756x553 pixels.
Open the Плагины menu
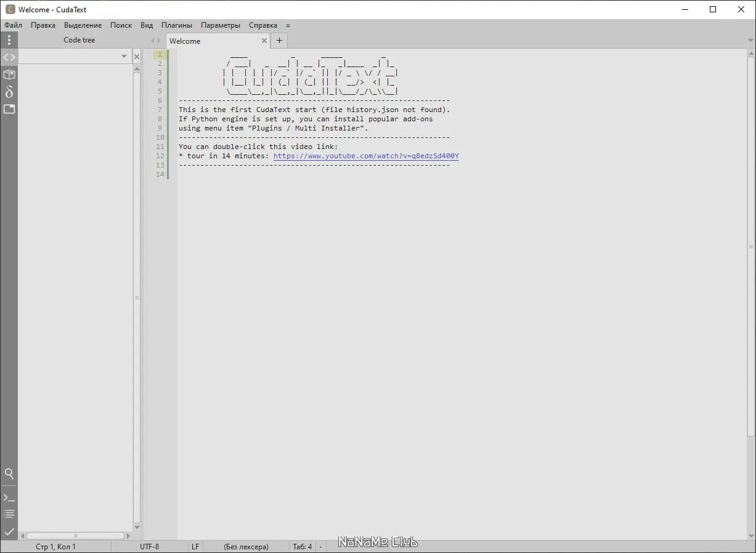tap(177, 25)
